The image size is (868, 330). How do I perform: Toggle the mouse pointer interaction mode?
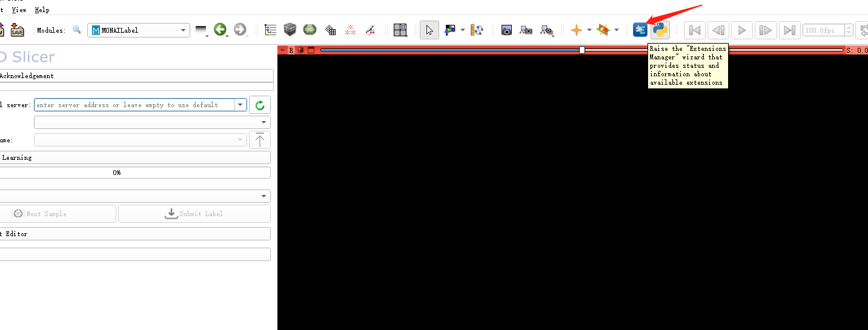(x=429, y=30)
